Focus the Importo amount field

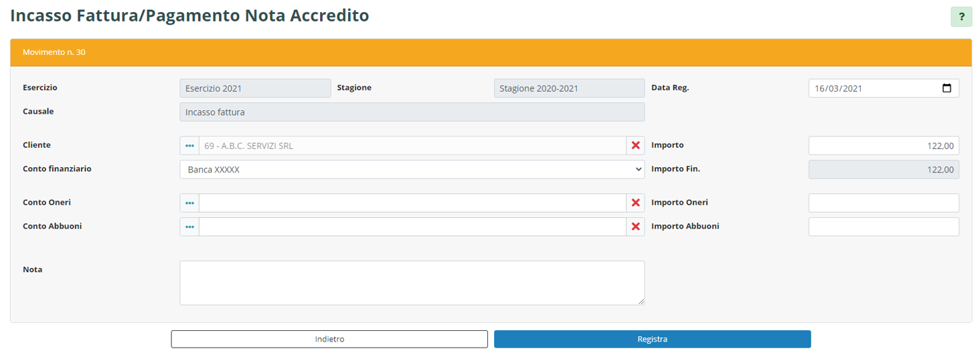click(883, 146)
